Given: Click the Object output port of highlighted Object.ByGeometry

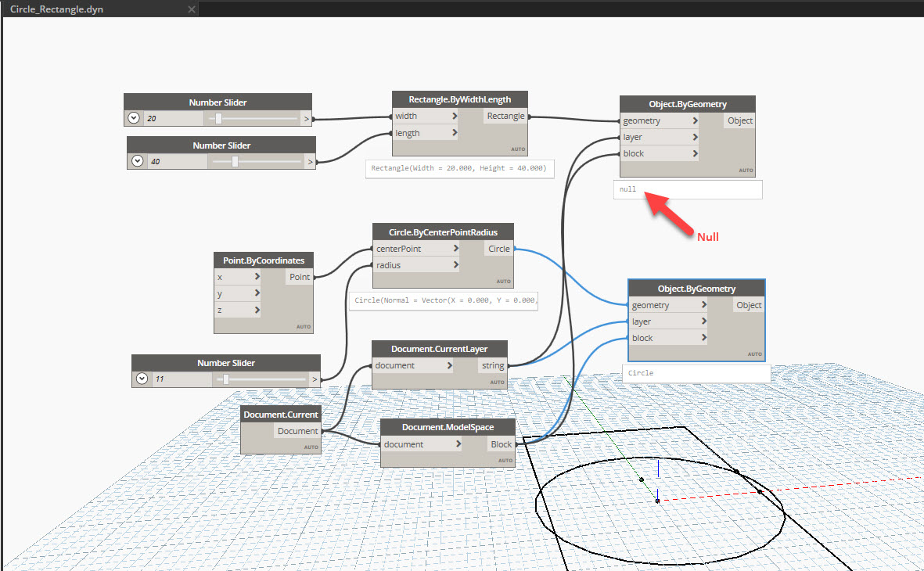Looking at the screenshot, I should click(748, 304).
